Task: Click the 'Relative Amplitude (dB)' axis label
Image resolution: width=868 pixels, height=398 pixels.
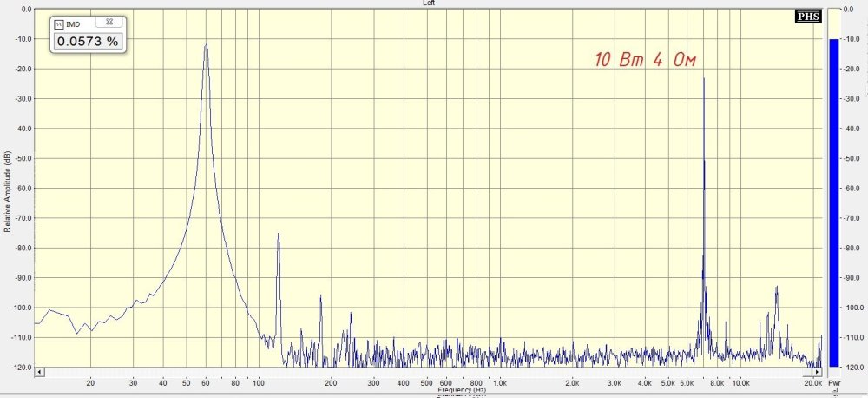Action: pos(7,191)
